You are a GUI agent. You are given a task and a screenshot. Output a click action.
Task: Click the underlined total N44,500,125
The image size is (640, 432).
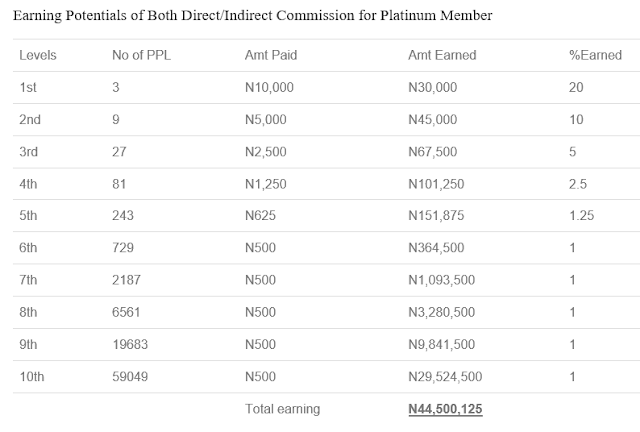click(x=446, y=410)
